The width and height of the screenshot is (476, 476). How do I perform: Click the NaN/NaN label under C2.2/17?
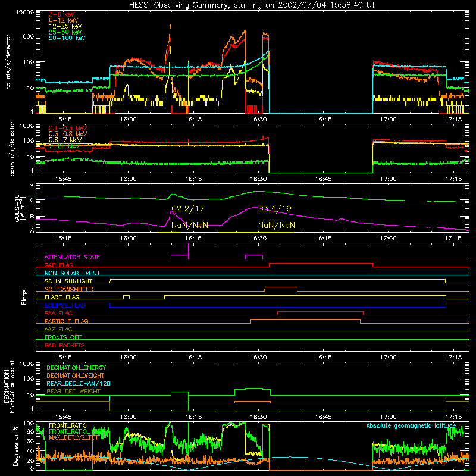190,225
